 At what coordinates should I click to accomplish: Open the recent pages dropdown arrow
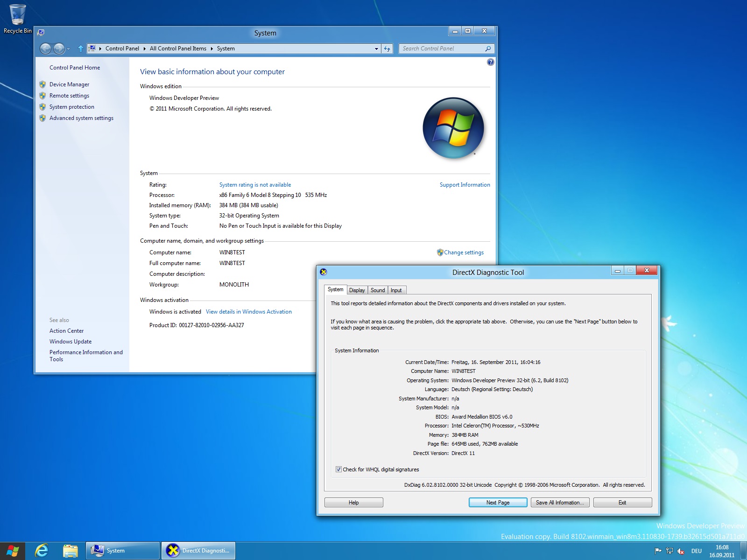68,49
